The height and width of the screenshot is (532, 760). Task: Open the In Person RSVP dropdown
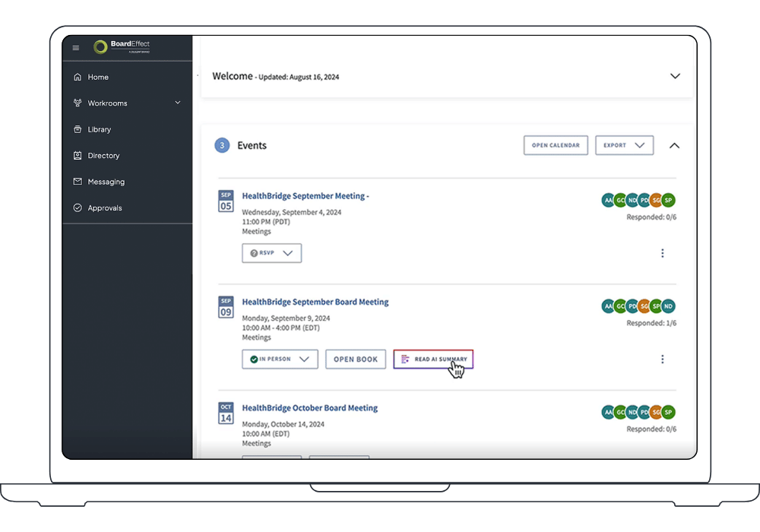coord(280,359)
